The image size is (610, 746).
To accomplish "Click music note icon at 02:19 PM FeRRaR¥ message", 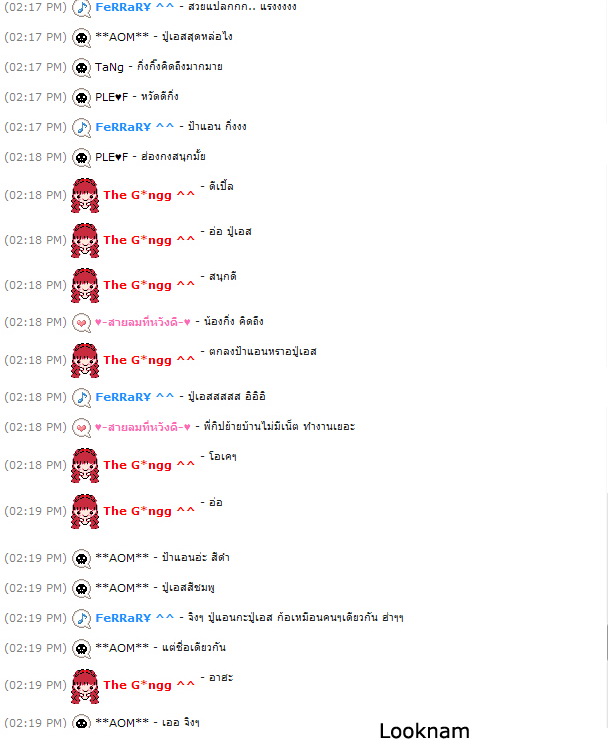I will point(81,618).
